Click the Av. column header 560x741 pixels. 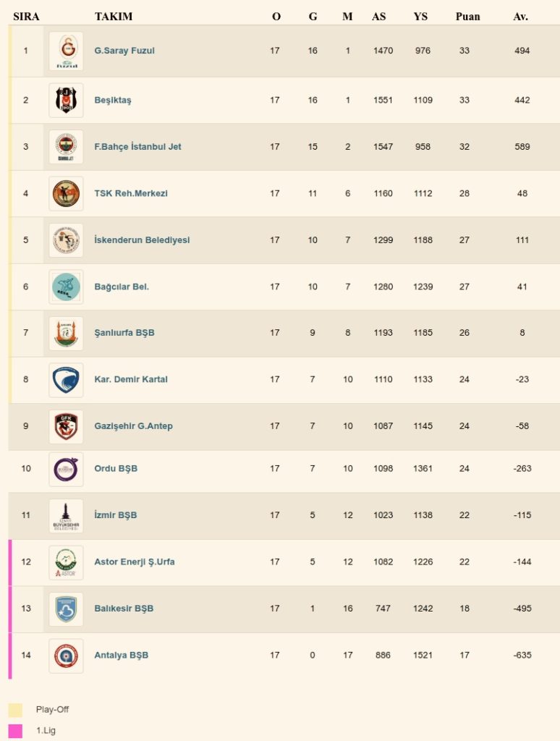521,17
